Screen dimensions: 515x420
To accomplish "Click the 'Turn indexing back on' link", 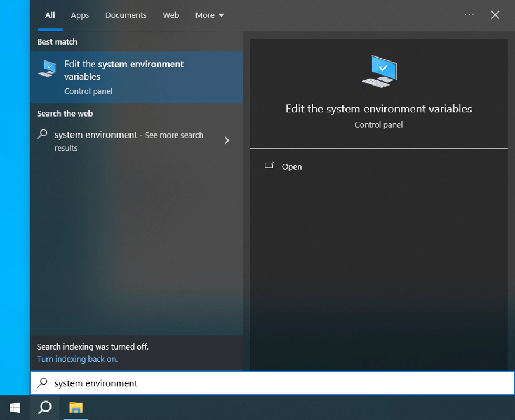I will click(77, 359).
